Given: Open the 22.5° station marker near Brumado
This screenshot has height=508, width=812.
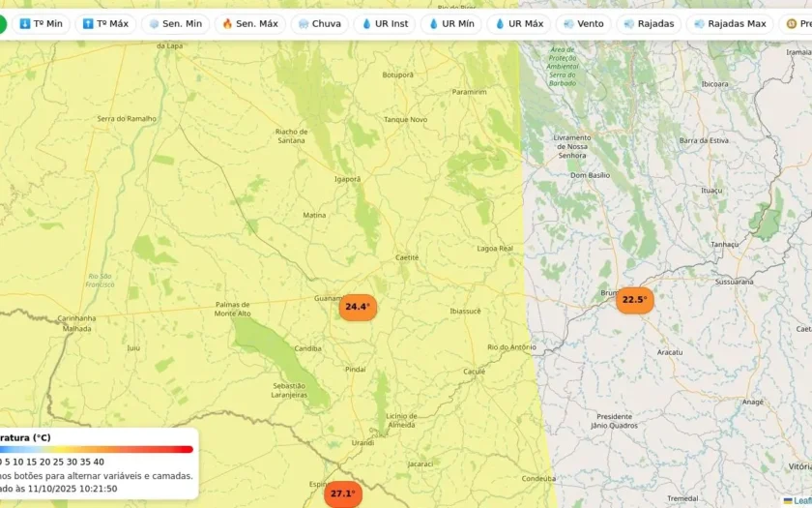Looking at the screenshot, I should point(635,300).
